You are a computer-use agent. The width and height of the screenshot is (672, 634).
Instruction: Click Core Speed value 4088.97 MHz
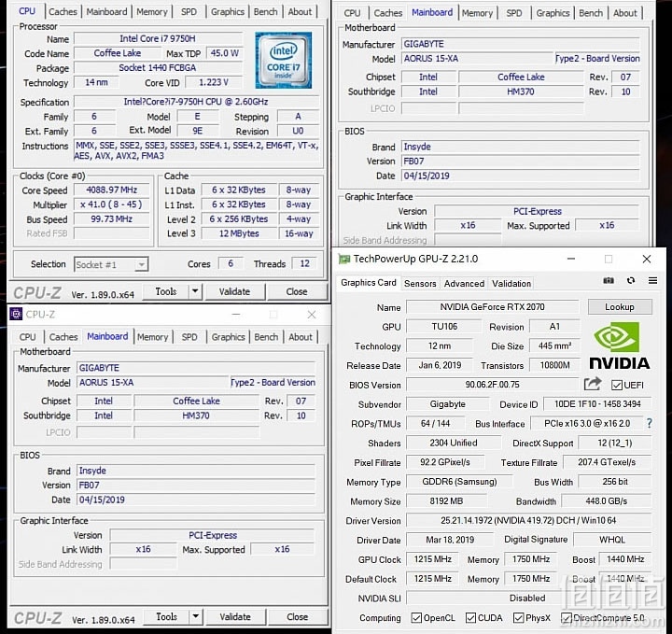coord(112,190)
